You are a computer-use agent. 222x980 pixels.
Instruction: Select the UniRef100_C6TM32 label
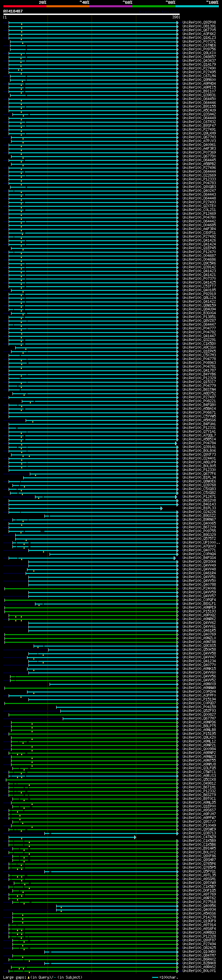(x=199, y=122)
